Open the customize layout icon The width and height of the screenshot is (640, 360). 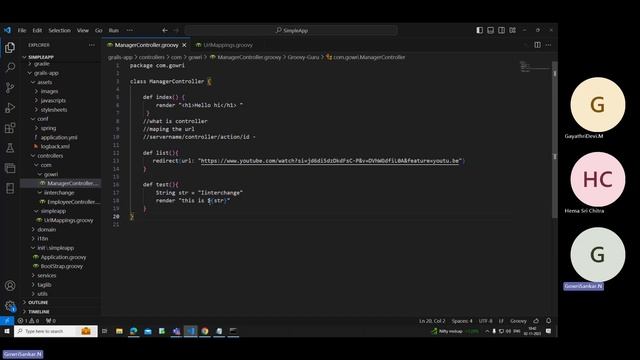(x=513, y=30)
